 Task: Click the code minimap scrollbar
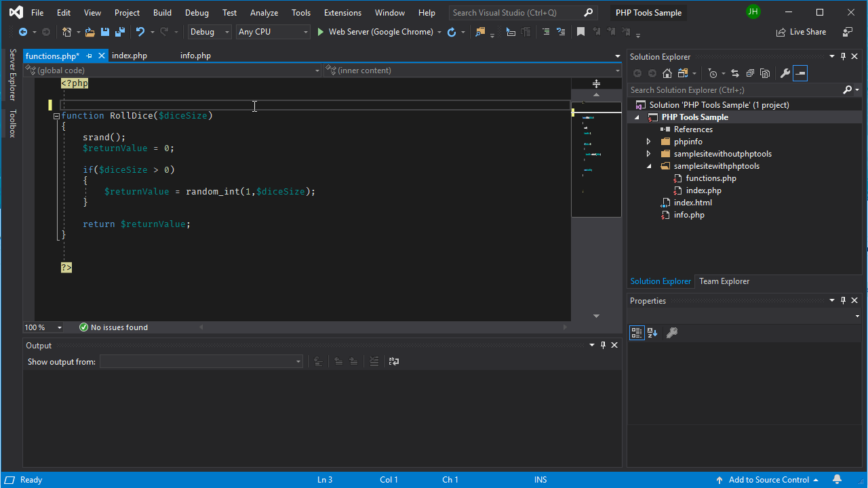596,159
